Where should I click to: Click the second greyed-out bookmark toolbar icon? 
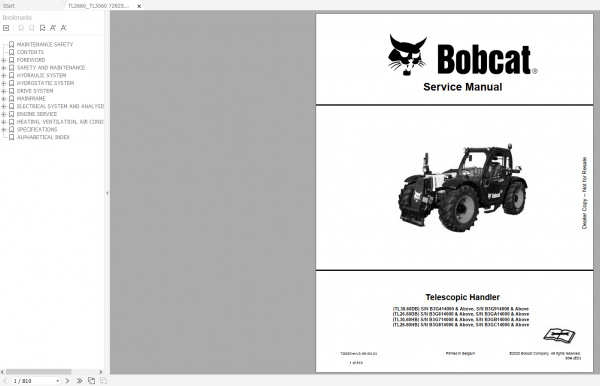coord(32,28)
